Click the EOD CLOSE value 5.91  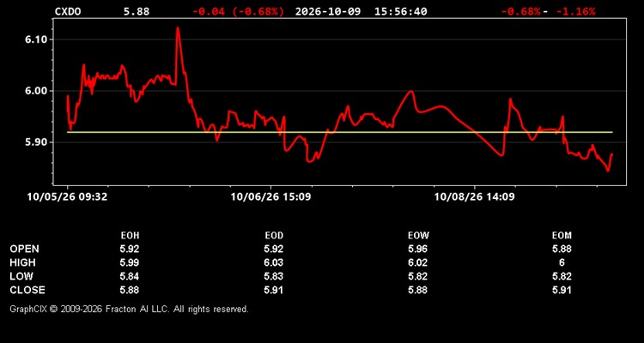click(274, 290)
